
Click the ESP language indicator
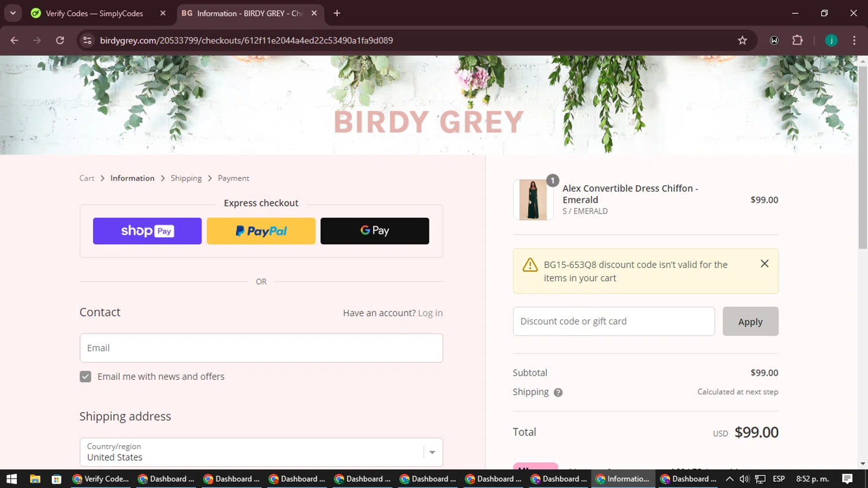[779, 479]
